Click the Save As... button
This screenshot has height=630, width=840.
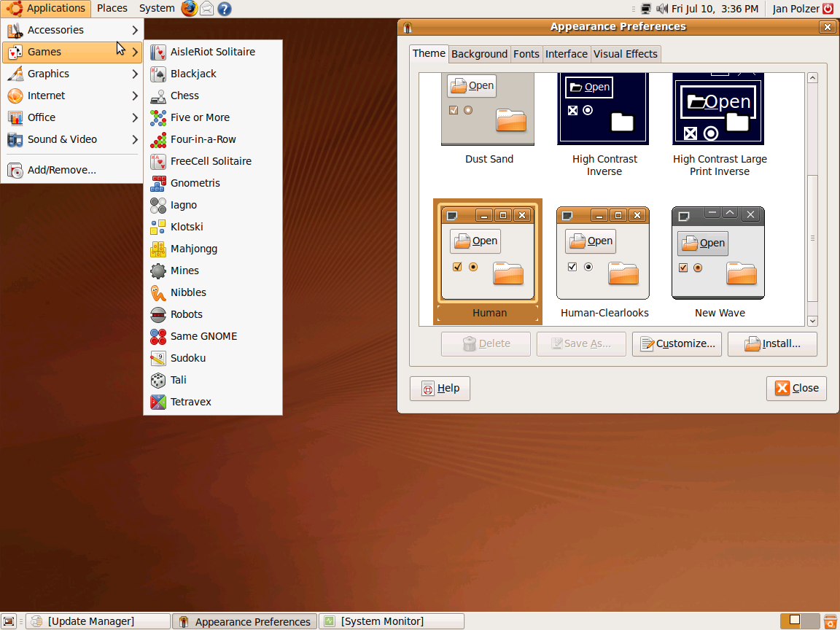coord(581,344)
